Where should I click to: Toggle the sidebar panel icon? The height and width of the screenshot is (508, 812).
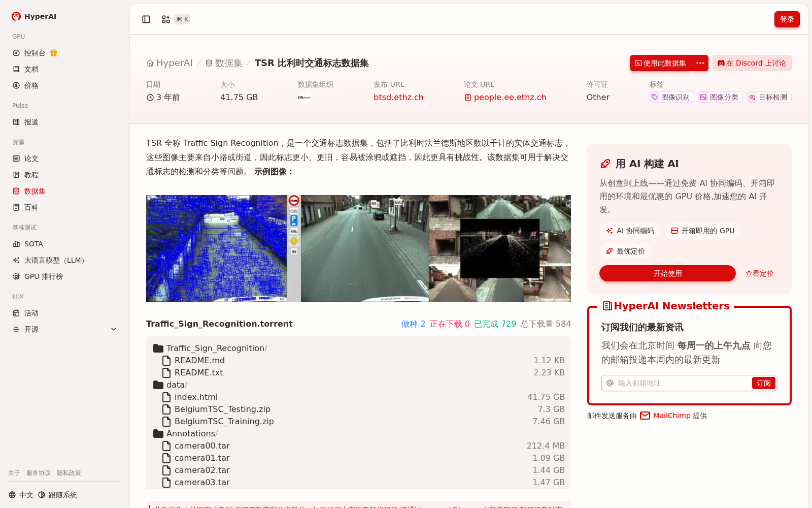point(146,19)
